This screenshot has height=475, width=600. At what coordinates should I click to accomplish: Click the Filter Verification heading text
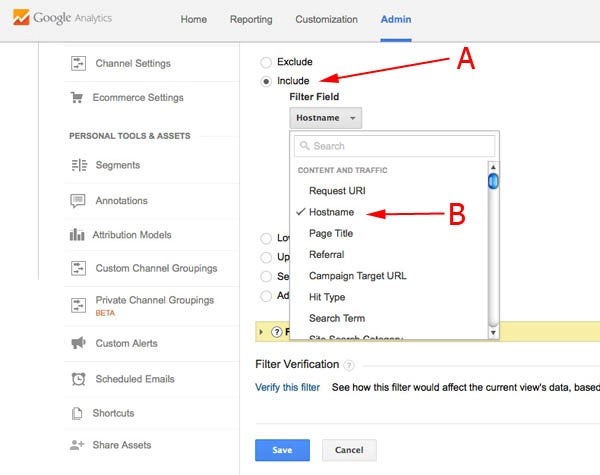297,364
